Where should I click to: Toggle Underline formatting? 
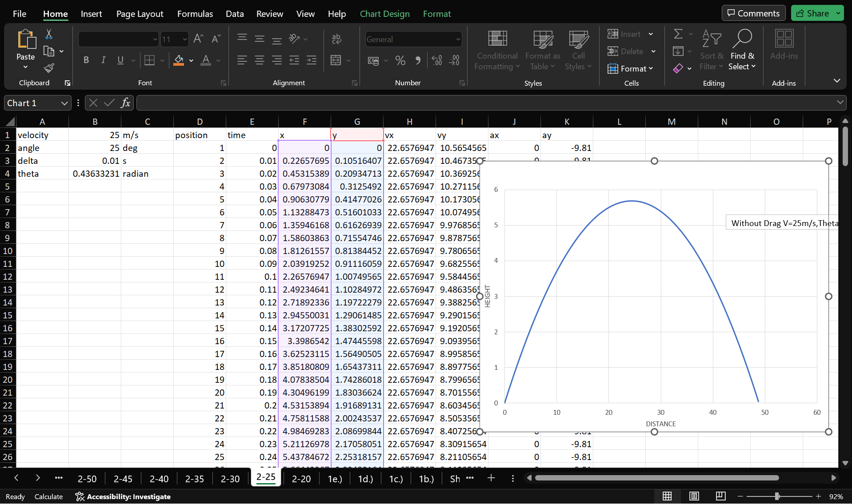120,60
